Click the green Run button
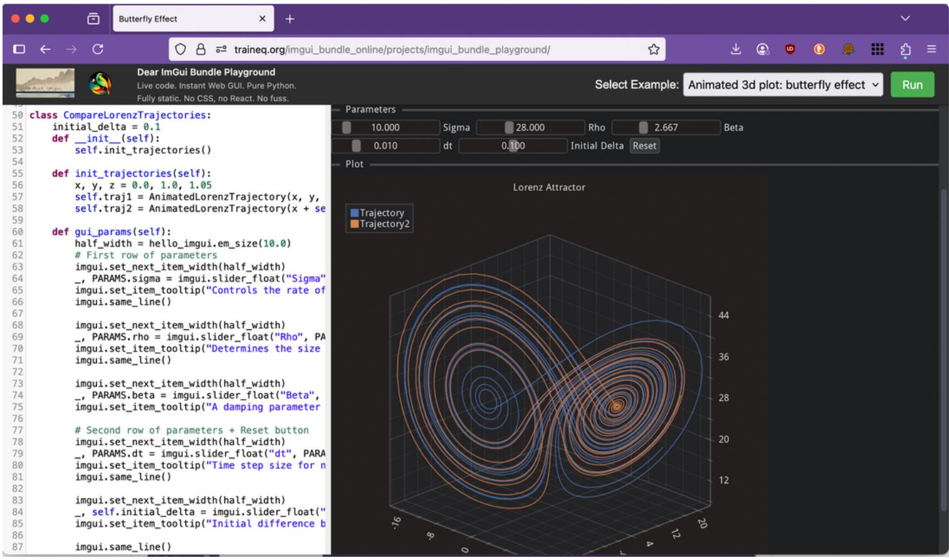This screenshot has width=949, height=560. (912, 84)
